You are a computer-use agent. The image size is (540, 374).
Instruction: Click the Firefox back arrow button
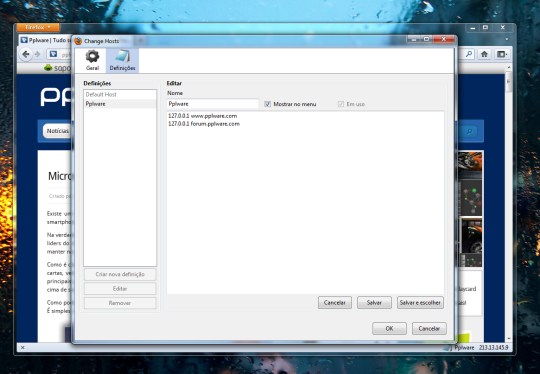25,54
